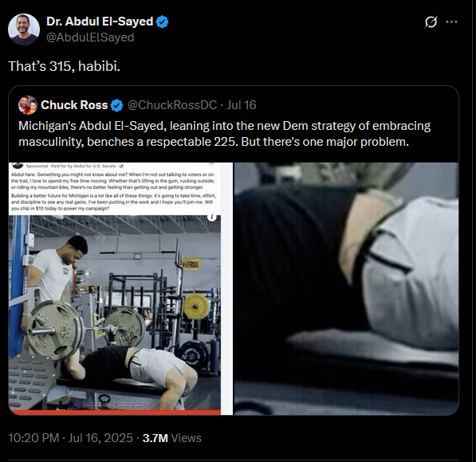The height and width of the screenshot is (462, 476).
Task: Click the blue verified badge beside Dr. Abdul El-Sayed
Action: (162, 22)
